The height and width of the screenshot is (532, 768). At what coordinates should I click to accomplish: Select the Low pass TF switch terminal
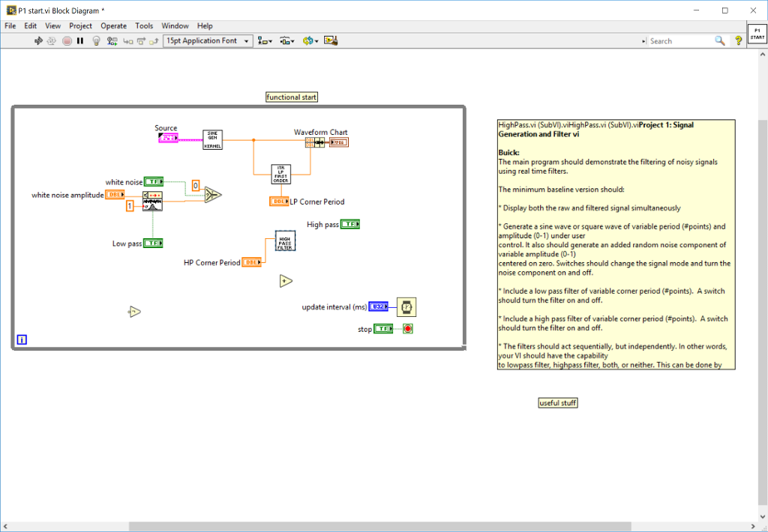point(153,243)
